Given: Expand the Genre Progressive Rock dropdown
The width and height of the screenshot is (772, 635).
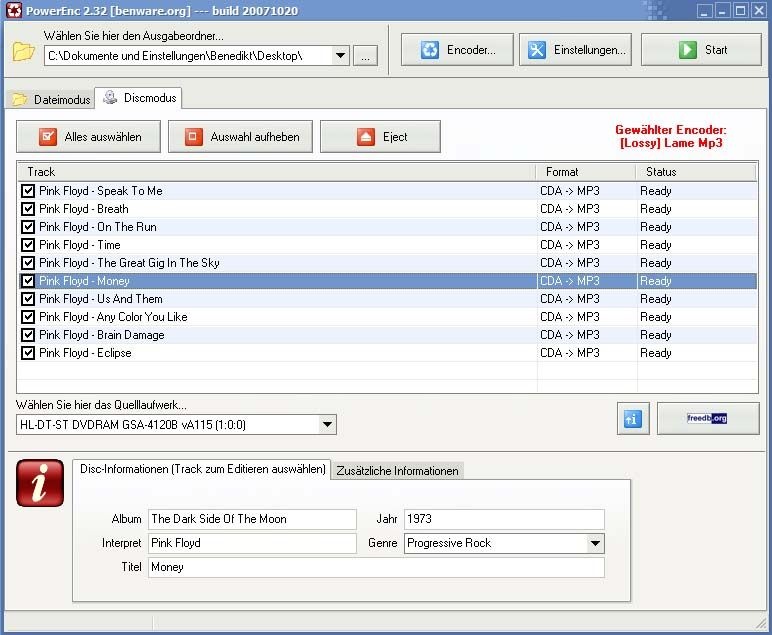Looking at the screenshot, I should 595,543.
